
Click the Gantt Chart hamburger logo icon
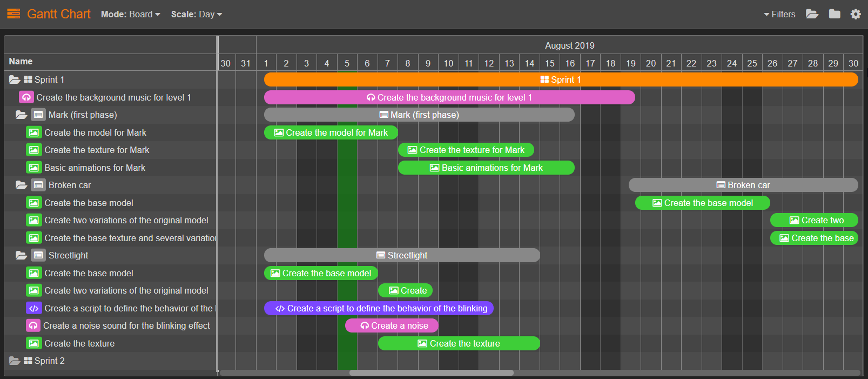click(x=14, y=14)
